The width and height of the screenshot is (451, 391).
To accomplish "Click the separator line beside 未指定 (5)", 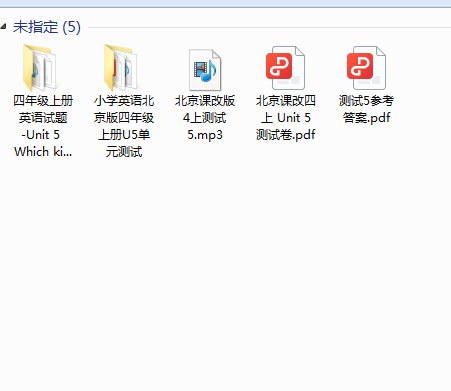I will [x=269, y=27].
